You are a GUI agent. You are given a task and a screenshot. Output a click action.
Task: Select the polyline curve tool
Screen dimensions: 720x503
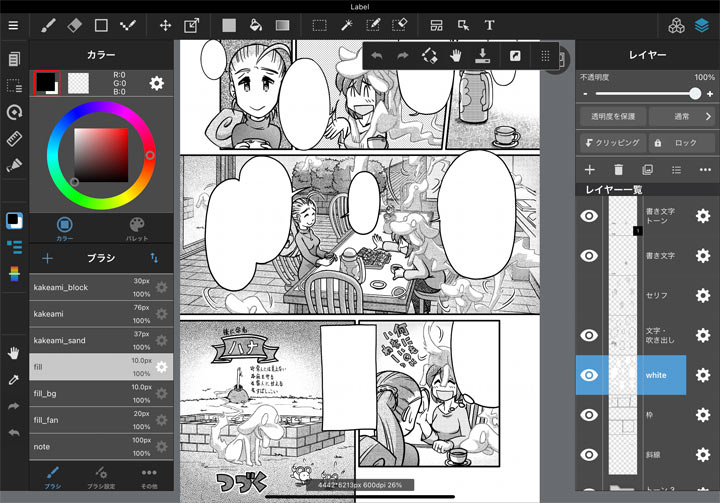(128, 25)
